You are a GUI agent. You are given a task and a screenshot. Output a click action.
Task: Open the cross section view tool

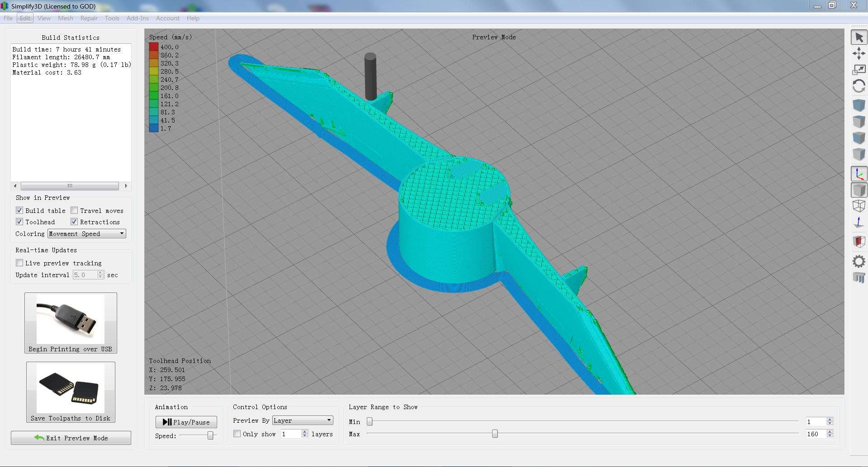(x=859, y=242)
